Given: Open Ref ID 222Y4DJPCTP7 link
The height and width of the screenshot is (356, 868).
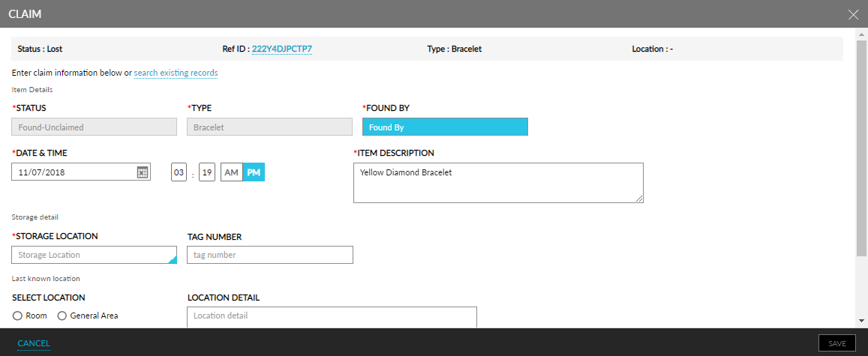Looking at the screenshot, I should coord(282,49).
